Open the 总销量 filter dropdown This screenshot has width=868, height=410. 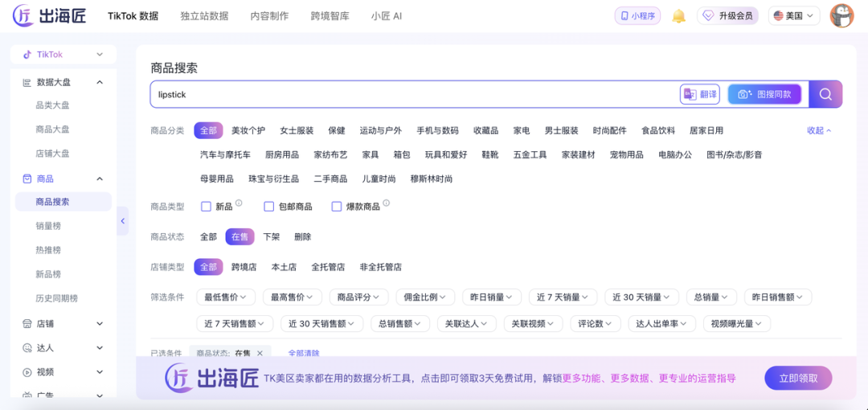tap(711, 297)
